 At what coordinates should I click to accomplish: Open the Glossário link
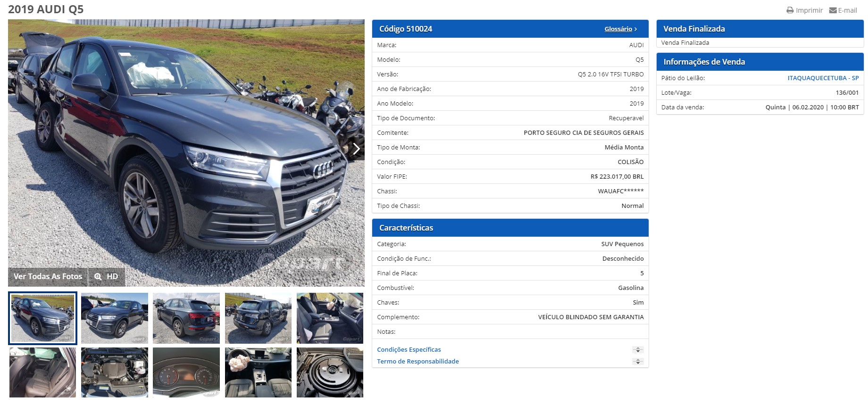tap(620, 29)
